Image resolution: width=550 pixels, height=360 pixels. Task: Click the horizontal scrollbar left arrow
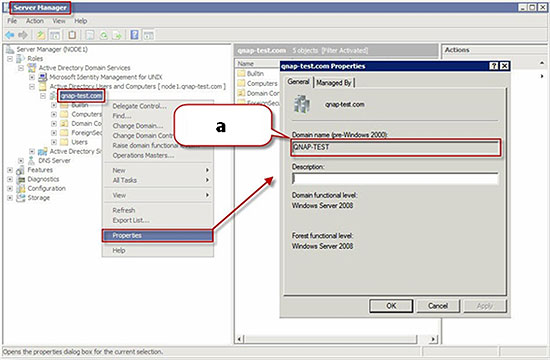(x=239, y=339)
